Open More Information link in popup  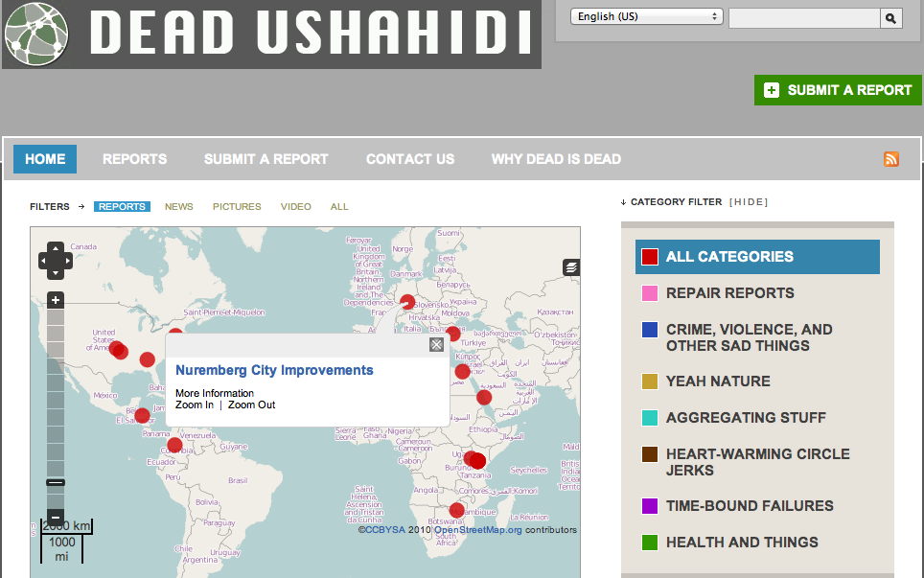pos(215,393)
